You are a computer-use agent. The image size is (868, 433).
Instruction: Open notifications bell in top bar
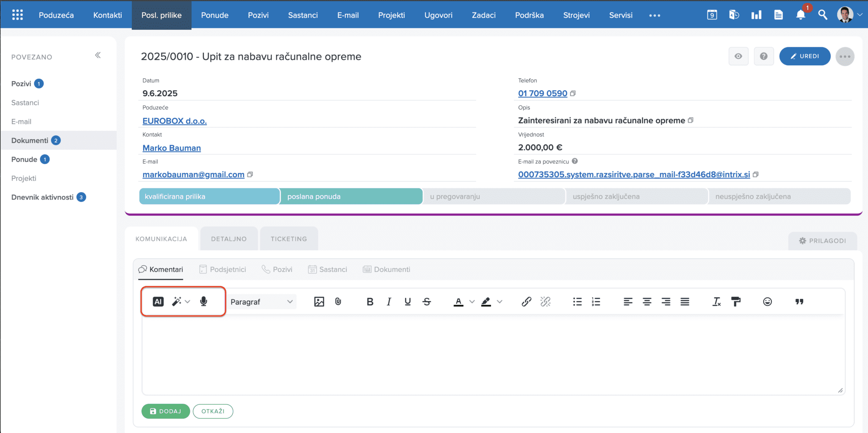(x=800, y=15)
